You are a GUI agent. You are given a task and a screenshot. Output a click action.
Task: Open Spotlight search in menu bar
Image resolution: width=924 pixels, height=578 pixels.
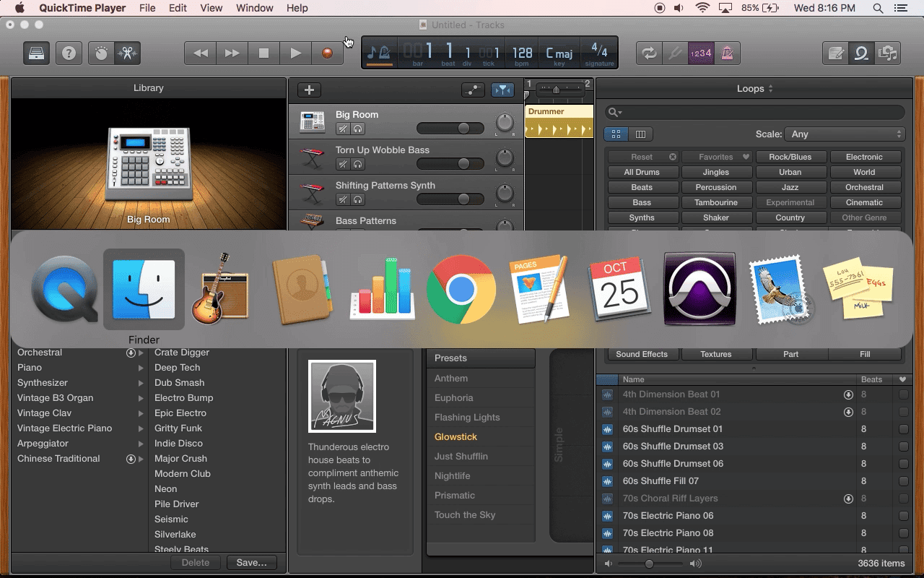878,8
